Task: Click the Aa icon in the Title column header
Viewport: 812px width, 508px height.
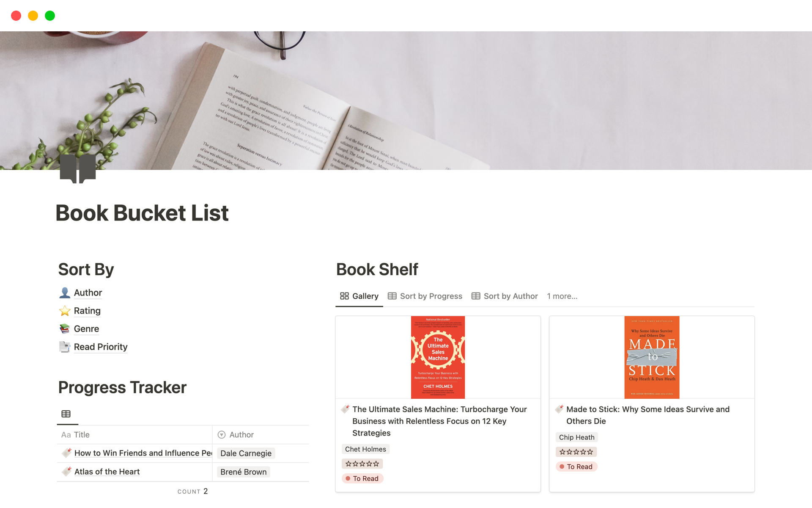Action: (66, 434)
